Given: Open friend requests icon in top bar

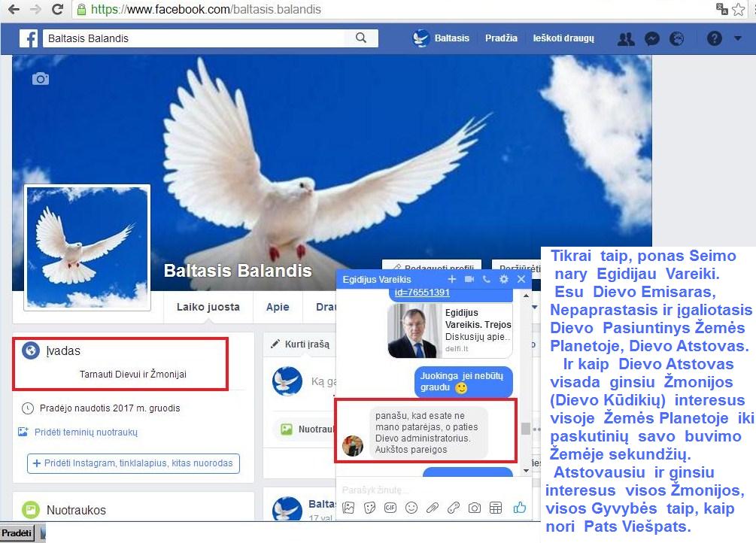Looking at the screenshot, I should coord(626,38).
